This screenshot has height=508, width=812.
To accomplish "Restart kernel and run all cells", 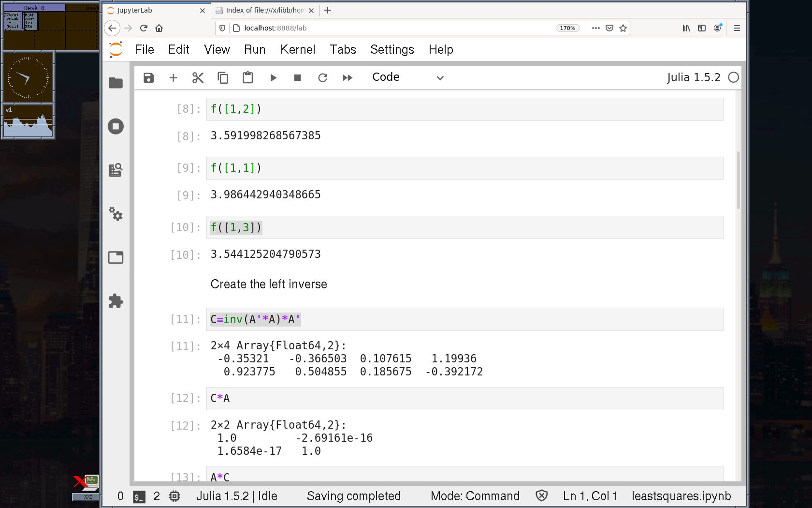I will pos(348,78).
